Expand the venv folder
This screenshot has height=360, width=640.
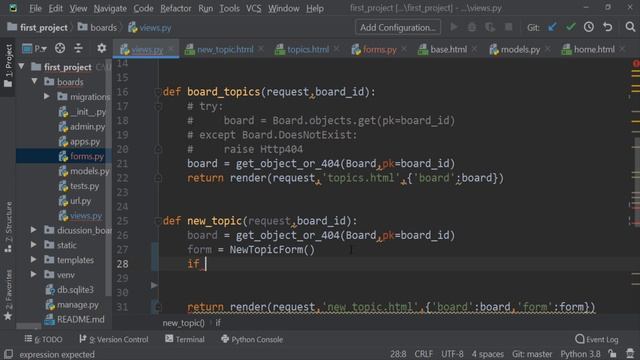click(x=33, y=275)
